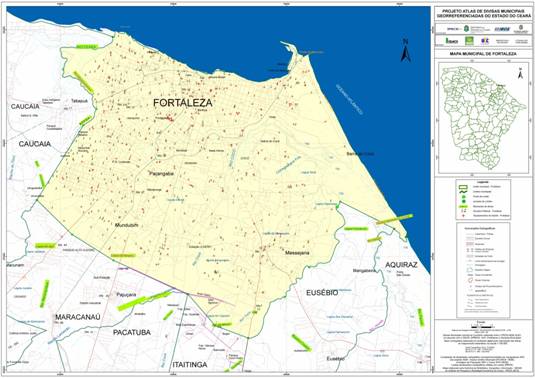This screenshot has width=535, height=378.
Task: Click the EUSÉBIO municipality label
Action: click(322, 293)
